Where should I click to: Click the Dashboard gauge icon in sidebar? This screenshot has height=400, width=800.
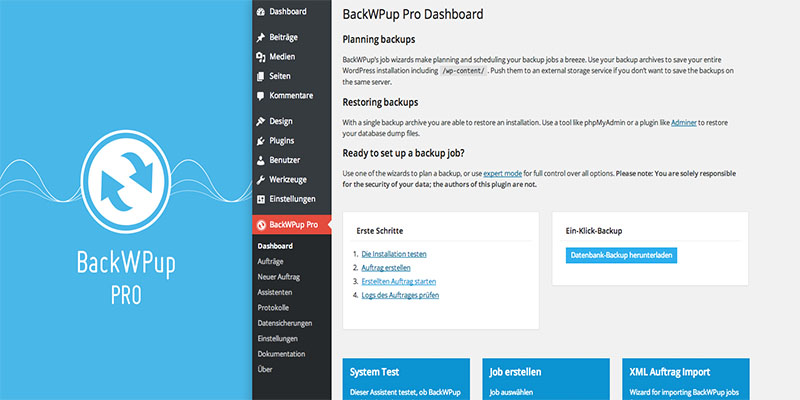261,12
